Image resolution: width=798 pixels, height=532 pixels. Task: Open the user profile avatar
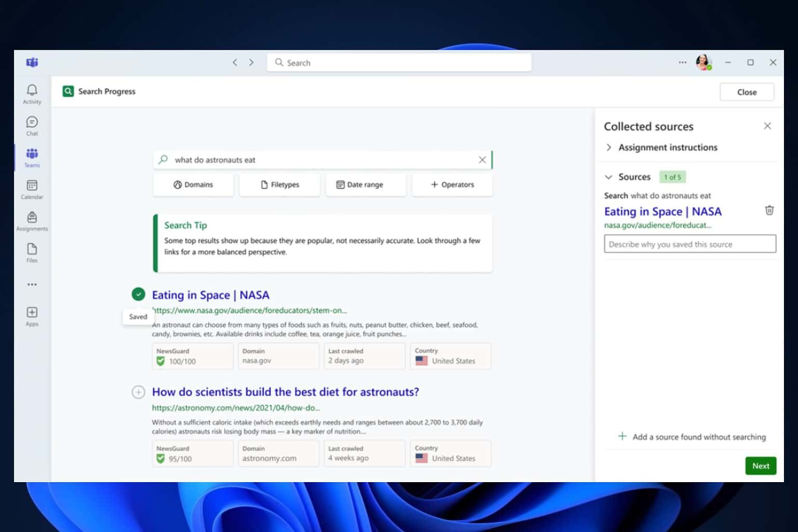(704, 62)
